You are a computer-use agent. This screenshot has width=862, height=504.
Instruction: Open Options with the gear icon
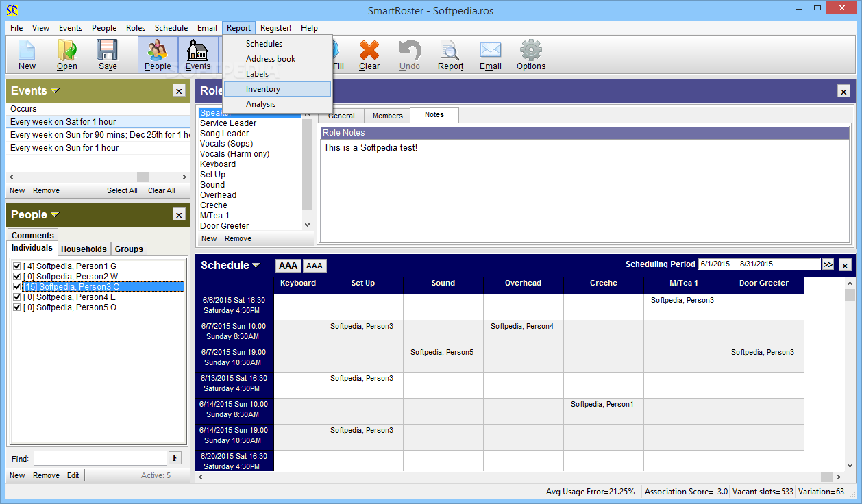pyautogui.click(x=531, y=55)
